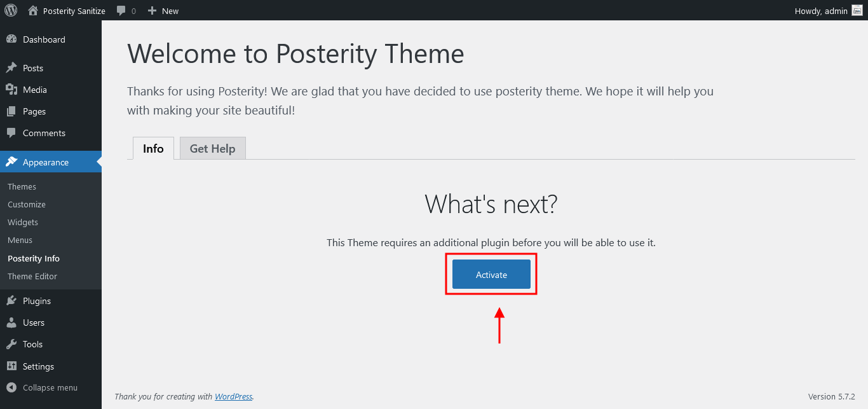Image resolution: width=868 pixels, height=409 pixels.
Task: Click the Tools wrench icon
Action: click(x=11, y=344)
